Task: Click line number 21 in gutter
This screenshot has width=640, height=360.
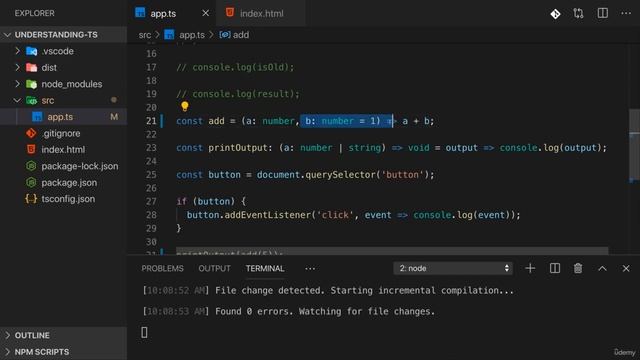Action: point(151,121)
